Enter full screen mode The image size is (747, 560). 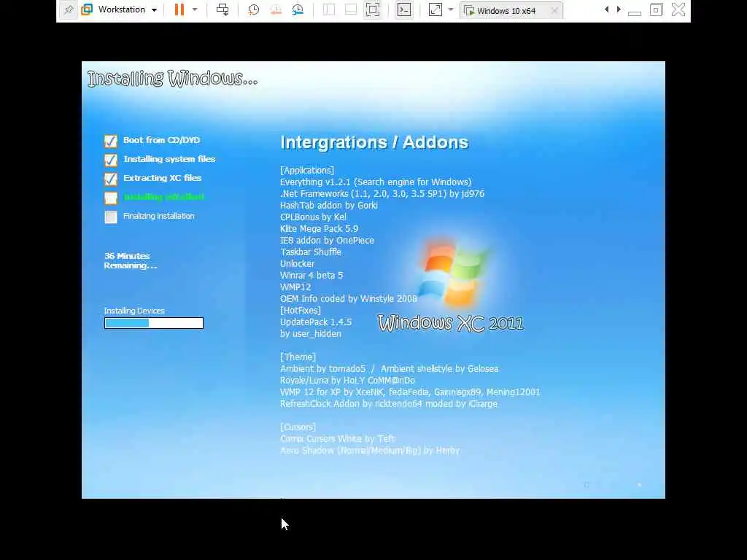tap(373, 9)
